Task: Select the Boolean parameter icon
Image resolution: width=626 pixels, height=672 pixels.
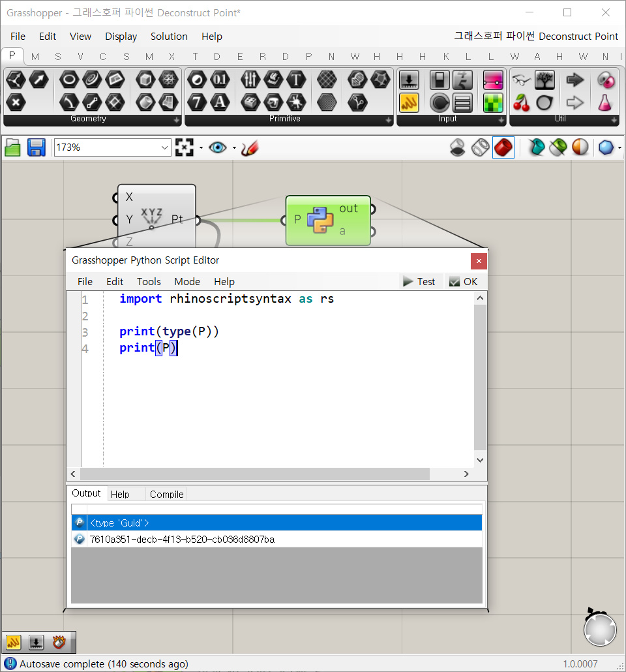Action: click(197, 80)
